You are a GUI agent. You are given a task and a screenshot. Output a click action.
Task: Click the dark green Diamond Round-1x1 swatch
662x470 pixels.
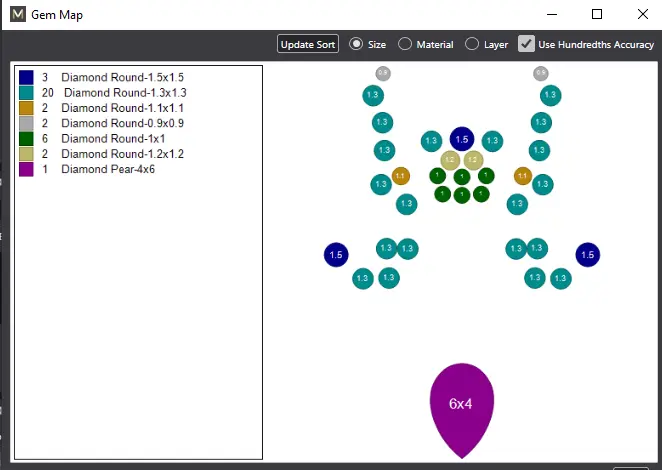[26, 139]
